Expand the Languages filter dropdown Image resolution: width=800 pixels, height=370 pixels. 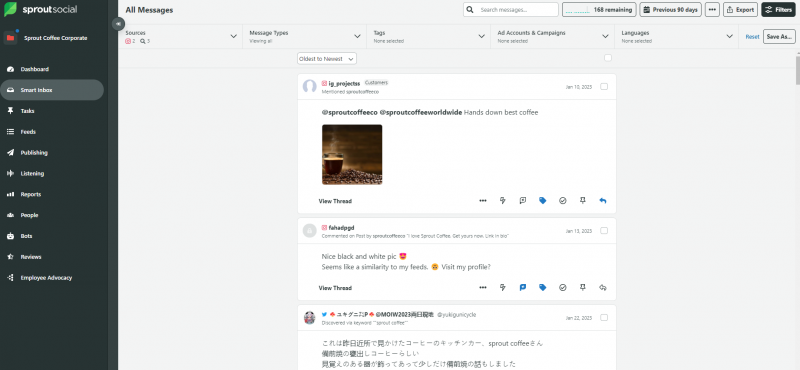pos(677,36)
